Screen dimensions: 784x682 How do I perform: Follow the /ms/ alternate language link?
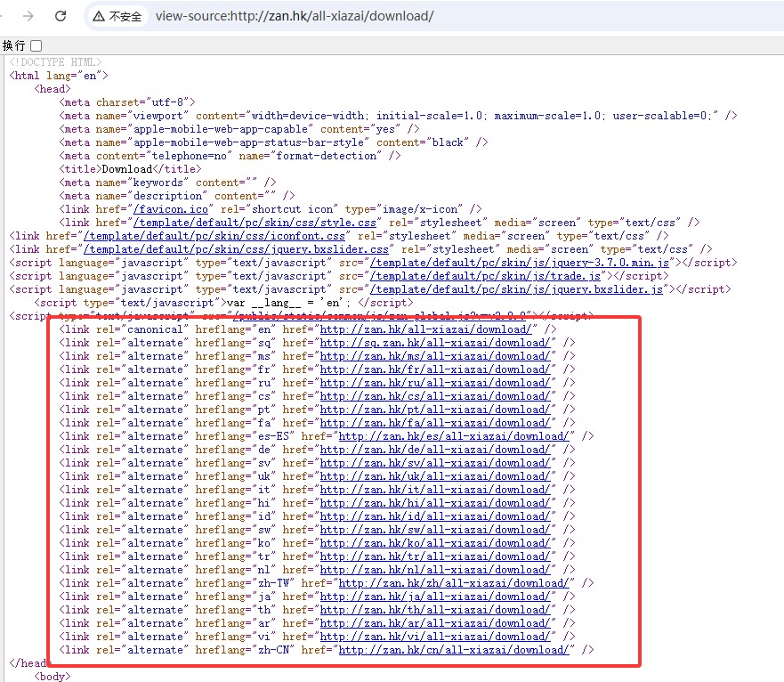click(x=435, y=356)
